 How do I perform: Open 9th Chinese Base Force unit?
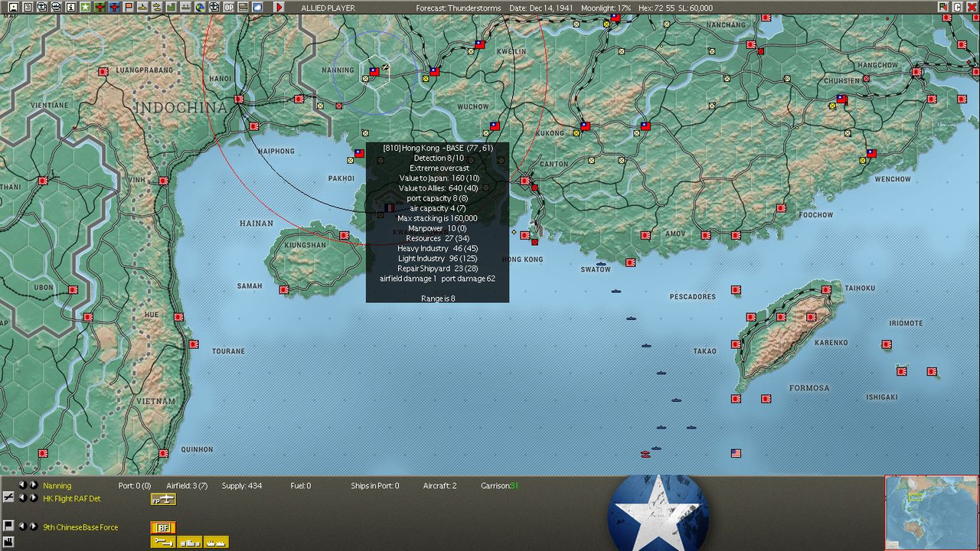click(x=80, y=527)
